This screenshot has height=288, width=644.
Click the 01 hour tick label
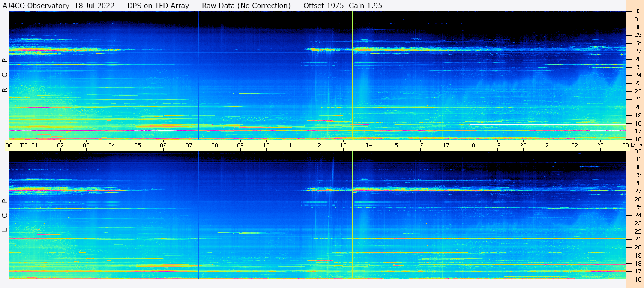(35, 145)
